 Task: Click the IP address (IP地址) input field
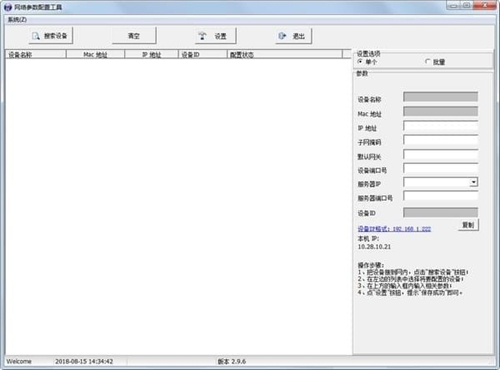click(x=440, y=126)
